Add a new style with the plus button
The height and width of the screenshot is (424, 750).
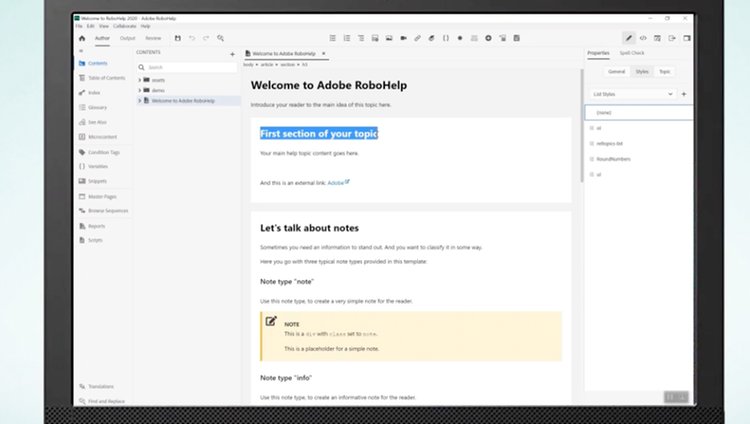click(684, 94)
